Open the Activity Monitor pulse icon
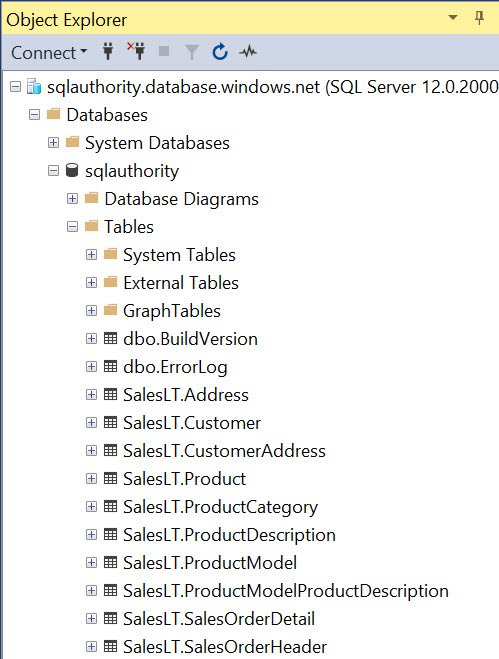This screenshot has height=659, width=499. coord(248,52)
